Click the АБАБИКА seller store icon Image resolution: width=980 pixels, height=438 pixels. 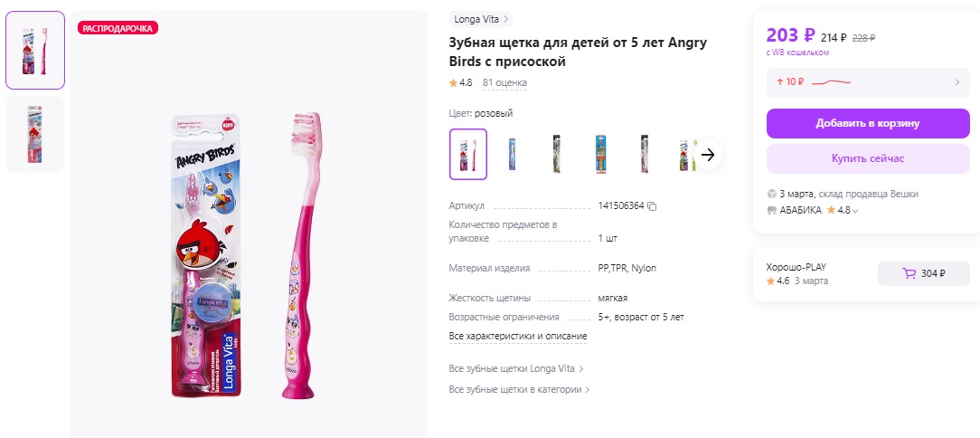point(771,210)
